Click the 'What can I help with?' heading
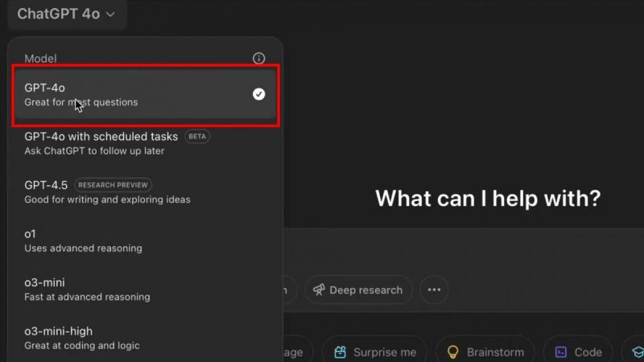 click(488, 199)
